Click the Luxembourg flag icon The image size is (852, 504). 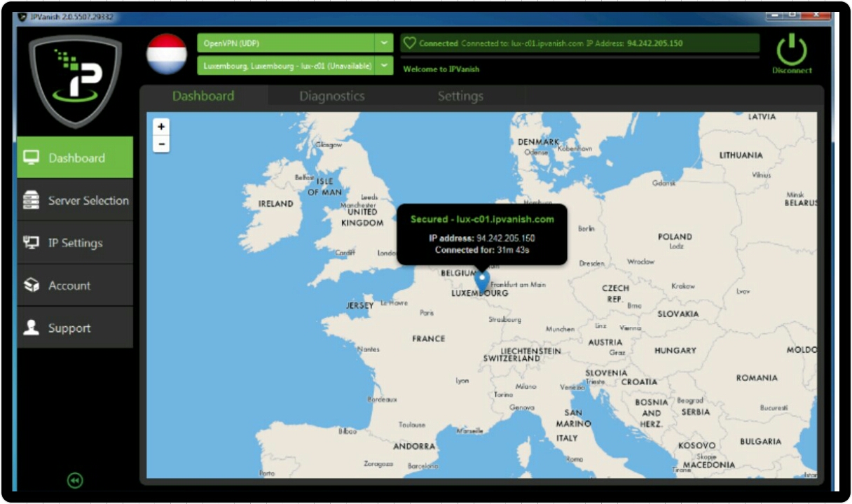(167, 54)
